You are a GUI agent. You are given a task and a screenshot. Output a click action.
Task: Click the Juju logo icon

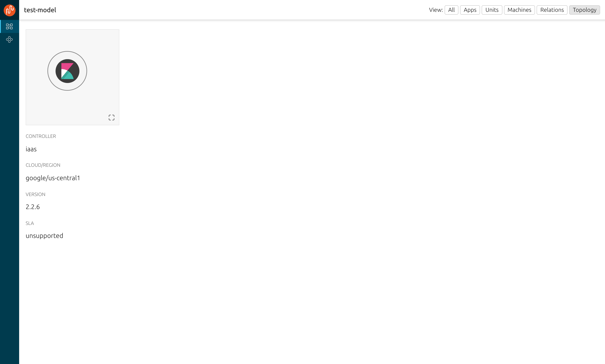(10, 10)
